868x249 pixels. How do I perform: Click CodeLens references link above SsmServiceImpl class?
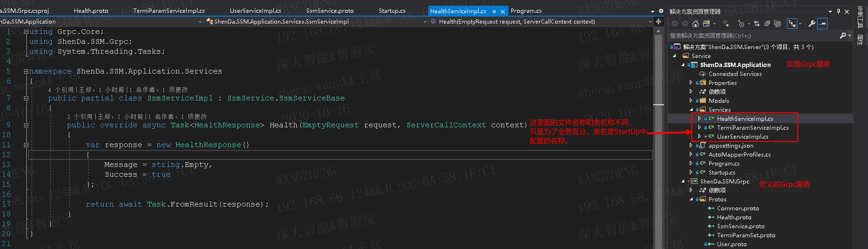[61, 90]
